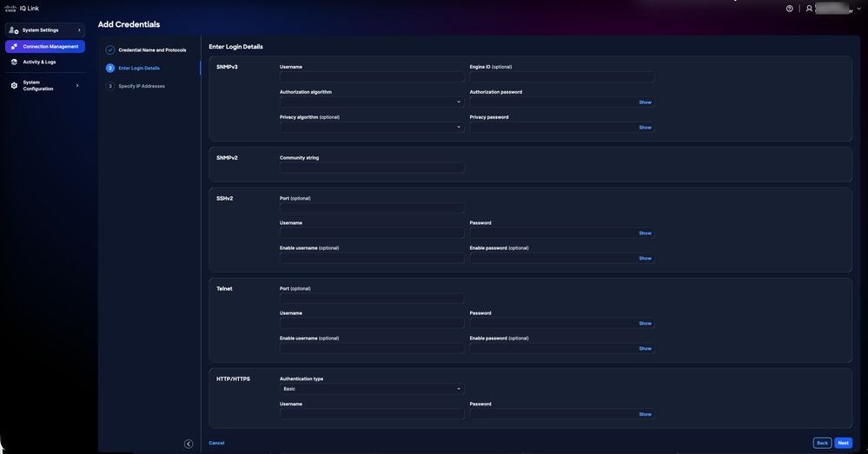Show the SSHv2 Password

point(645,234)
